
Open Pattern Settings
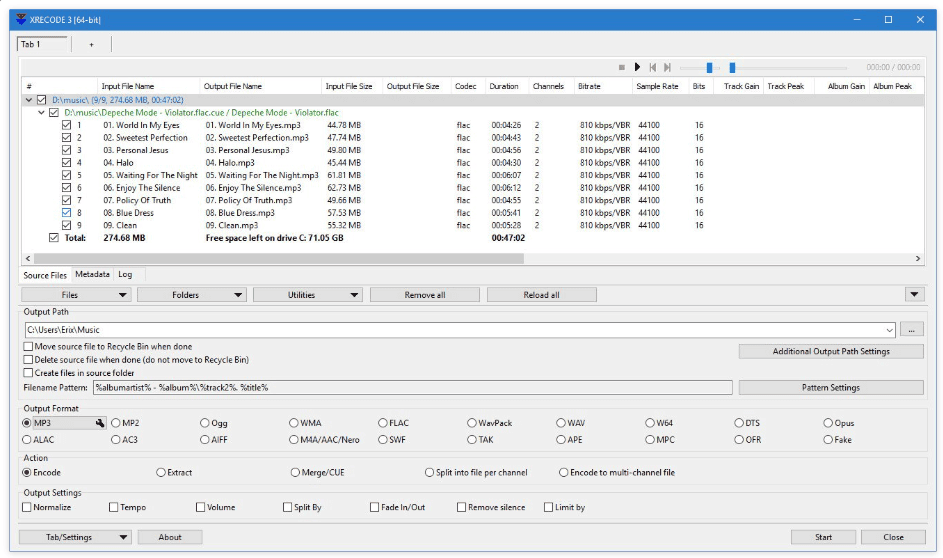(x=831, y=387)
